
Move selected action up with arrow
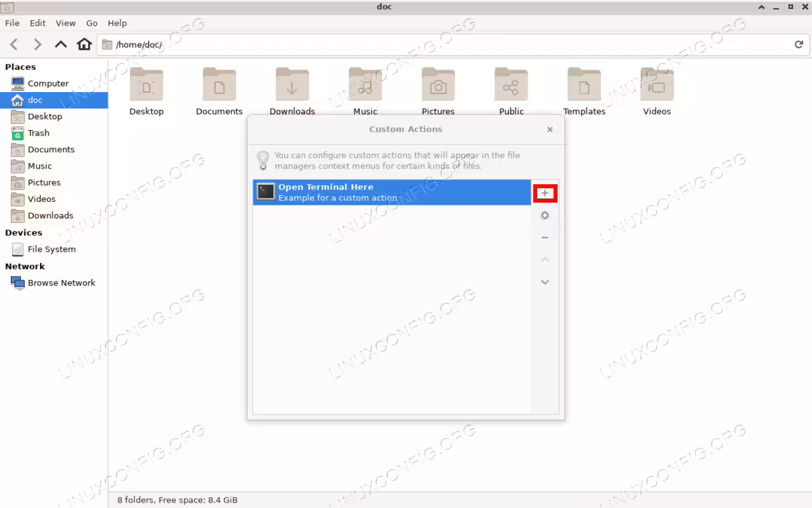[545, 260]
